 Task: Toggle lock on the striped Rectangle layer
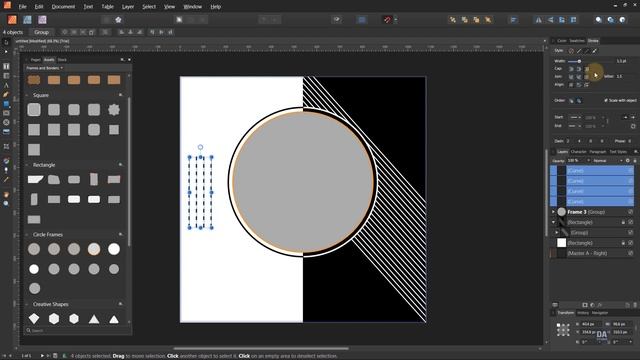pos(623,222)
